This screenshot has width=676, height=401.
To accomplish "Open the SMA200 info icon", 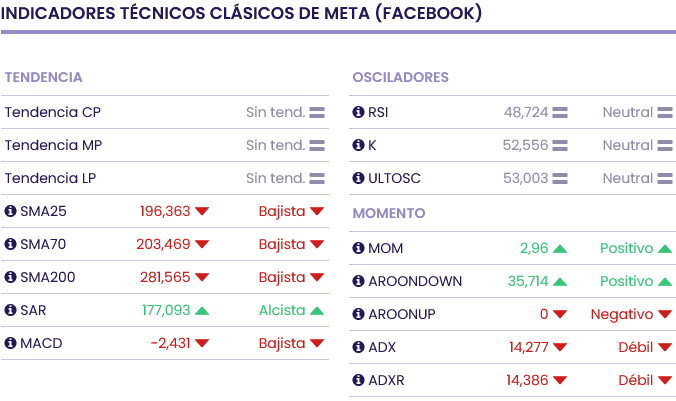I will [10, 277].
